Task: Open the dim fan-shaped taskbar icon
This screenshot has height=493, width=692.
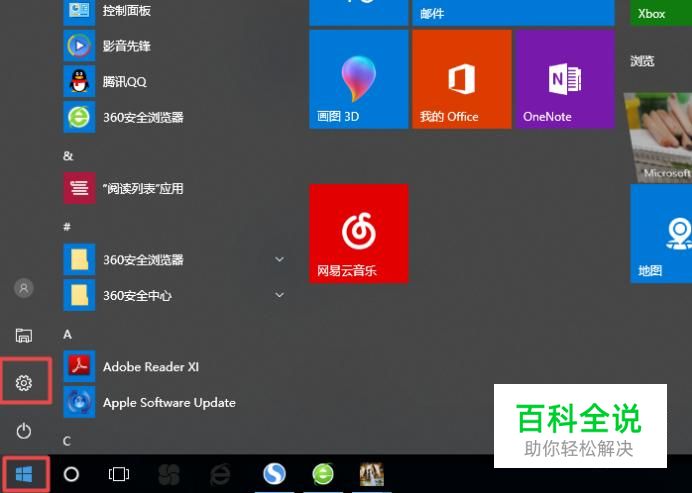Action: click(169, 474)
